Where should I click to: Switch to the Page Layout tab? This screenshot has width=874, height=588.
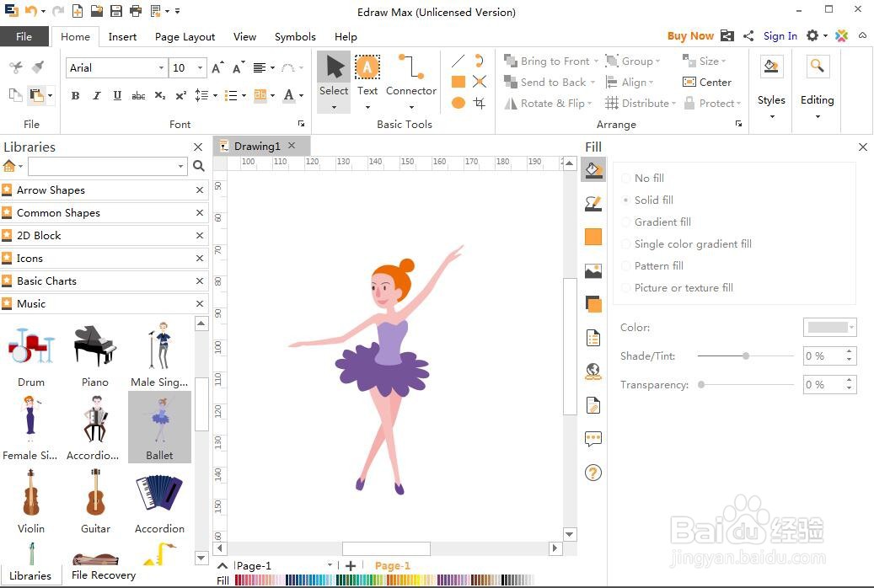185,37
